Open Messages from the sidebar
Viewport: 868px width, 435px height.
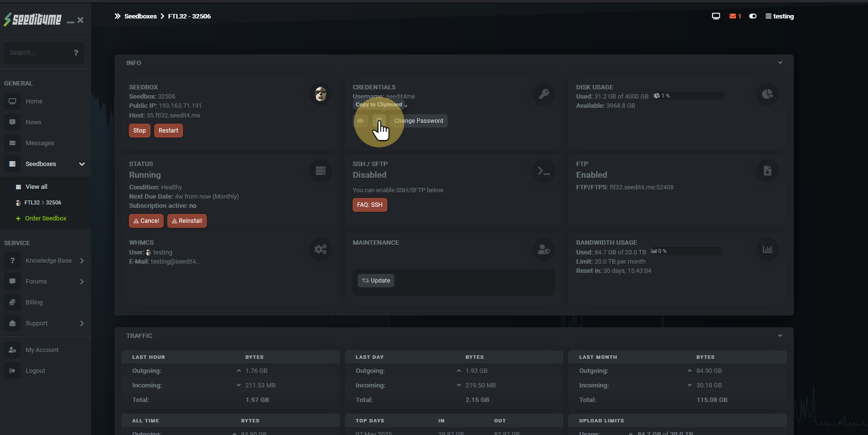40,143
